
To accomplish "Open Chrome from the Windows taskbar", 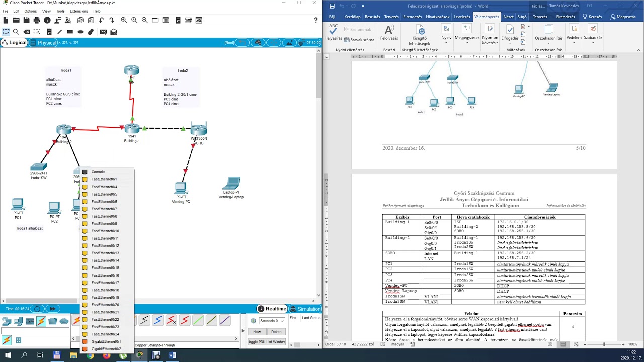I will (90, 355).
